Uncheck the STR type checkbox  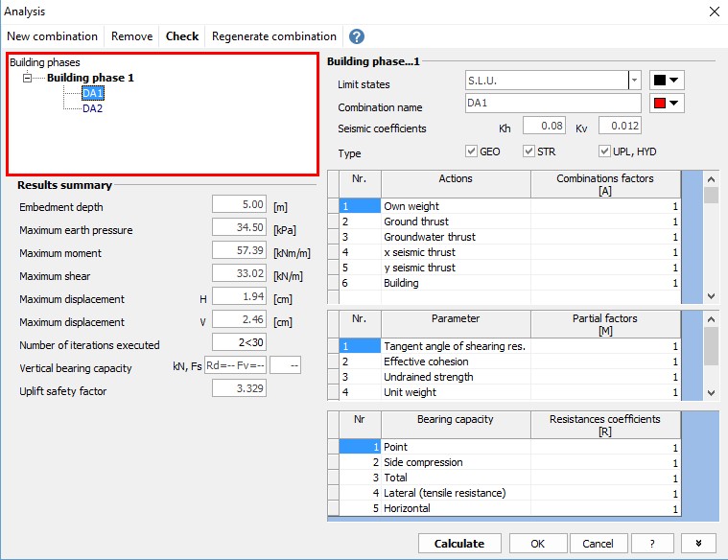point(528,152)
